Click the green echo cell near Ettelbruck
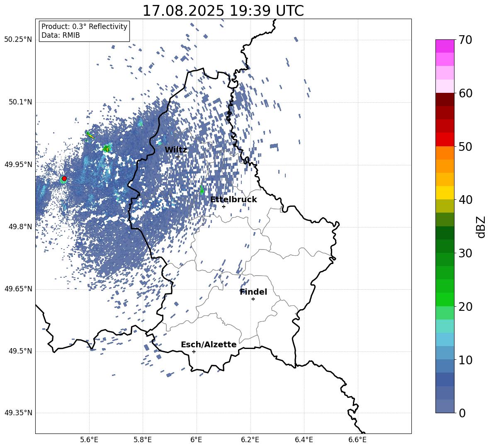 click(x=202, y=189)
